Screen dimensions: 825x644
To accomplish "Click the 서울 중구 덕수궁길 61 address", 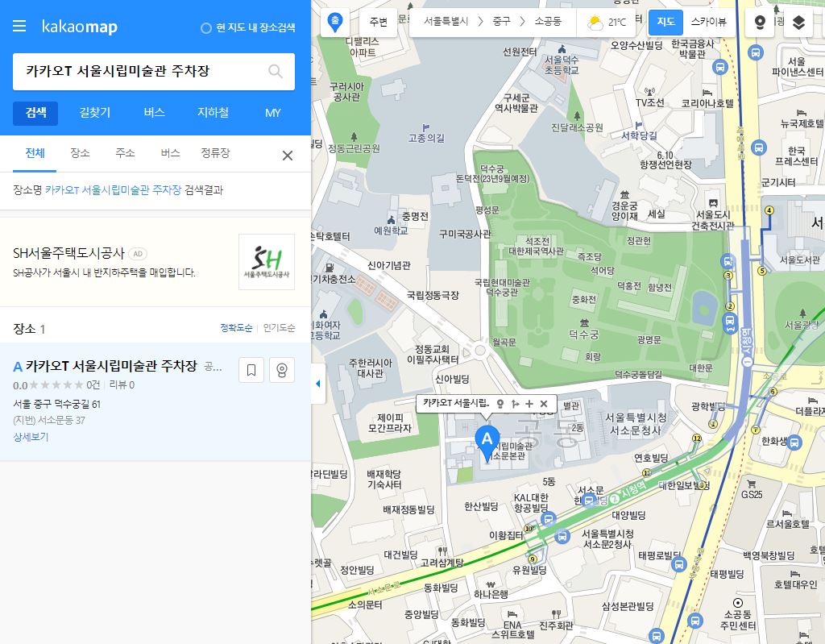I will click(x=57, y=405).
